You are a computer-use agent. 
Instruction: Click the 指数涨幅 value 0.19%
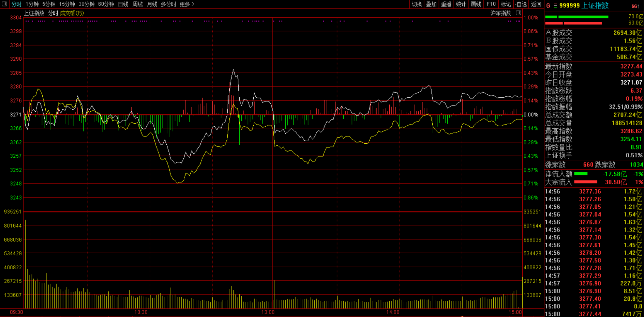[x=634, y=99]
